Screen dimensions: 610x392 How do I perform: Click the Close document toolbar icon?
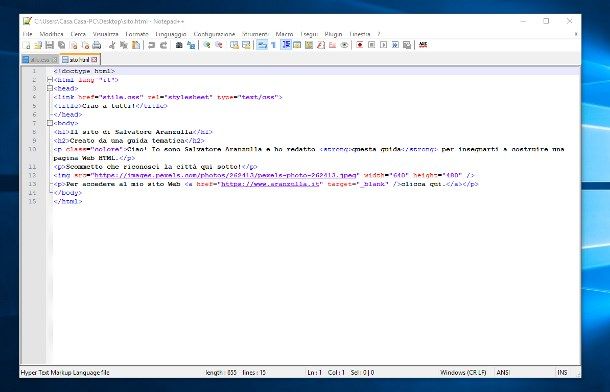73,45
